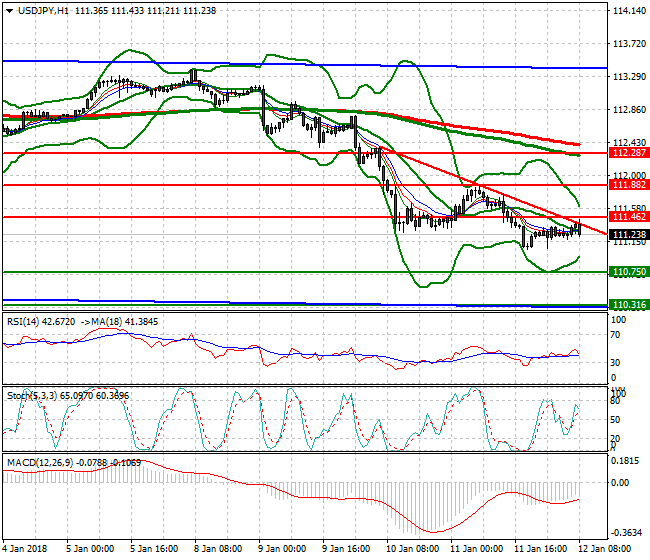Click the 5 Jan 00:00 time axis label

point(90,549)
